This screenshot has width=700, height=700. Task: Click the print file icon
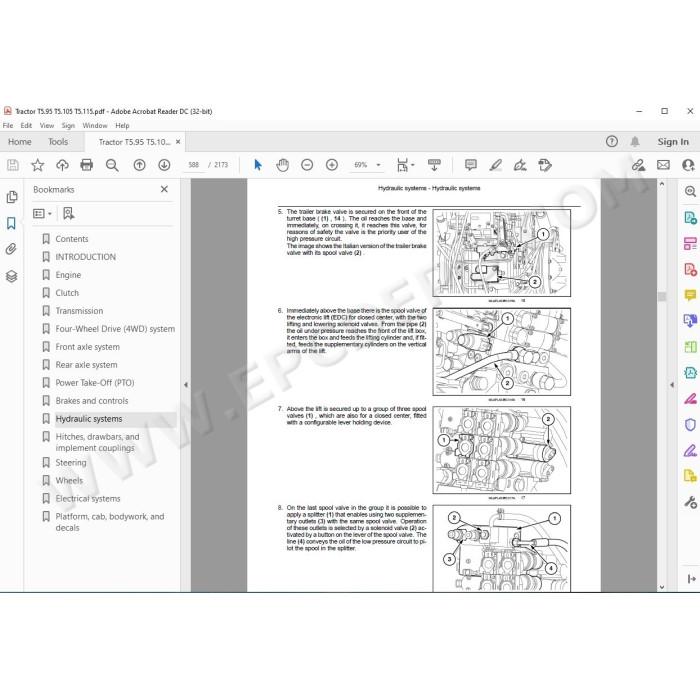[87, 165]
